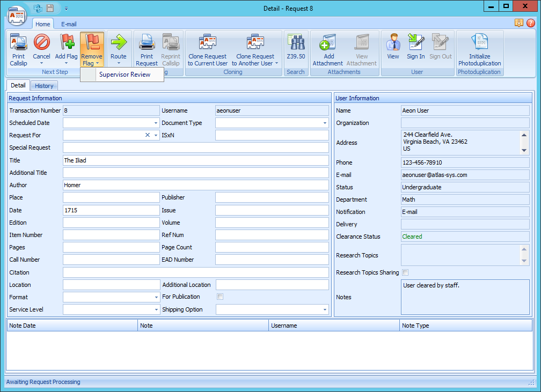The width and height of the screenshot is (541, 392).
Task: Open Z39.50 search binoculars
Action: click(x=296, y=43)
